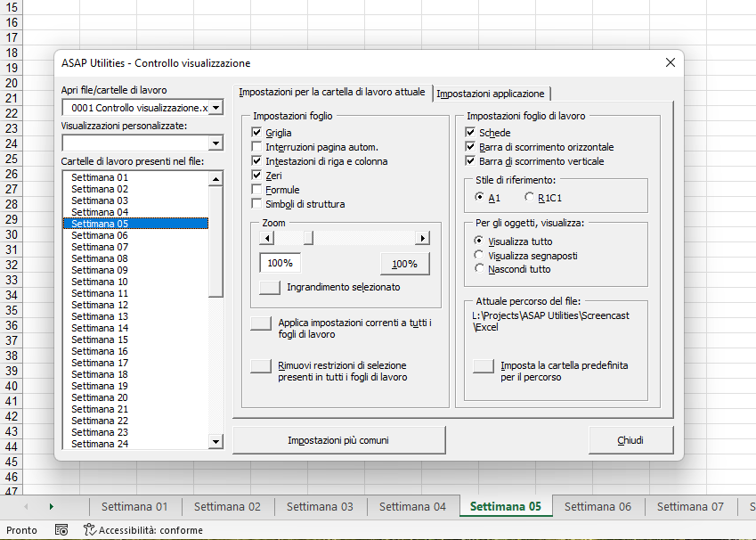Screen dimensions: 756x540
Task: Toggle the Schede checkbox
Action: [470, 132]
